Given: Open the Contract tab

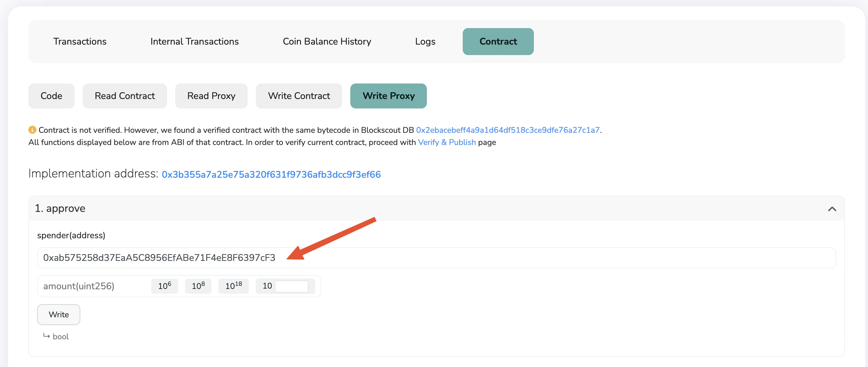Looking at the screenshot, I should point(498,41).
